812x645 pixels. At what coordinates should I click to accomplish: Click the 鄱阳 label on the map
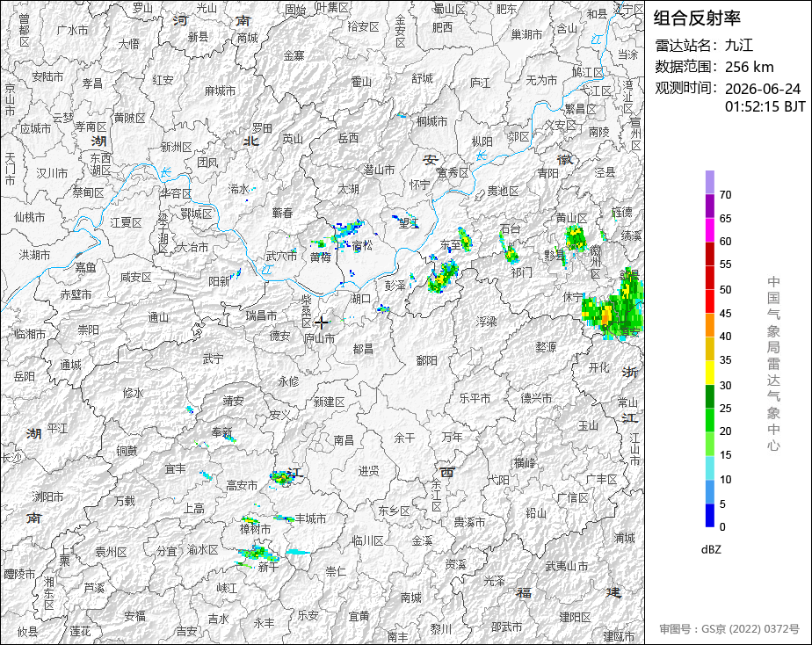pyautogui.click(x=427, y=360)
